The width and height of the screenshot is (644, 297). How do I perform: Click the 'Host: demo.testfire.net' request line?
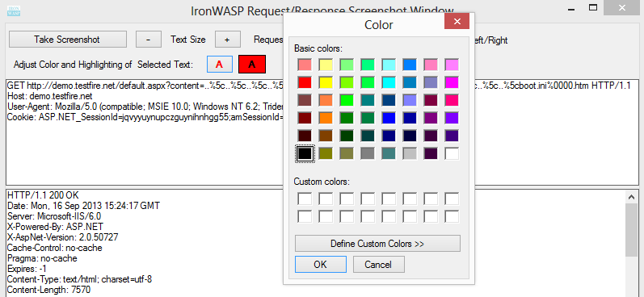(x=50, y=96)
